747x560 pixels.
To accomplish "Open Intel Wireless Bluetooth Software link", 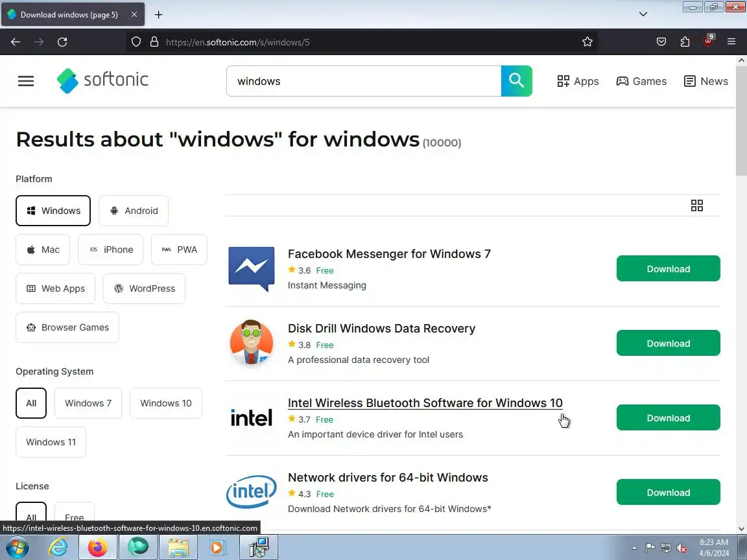I will pos(425,403).
